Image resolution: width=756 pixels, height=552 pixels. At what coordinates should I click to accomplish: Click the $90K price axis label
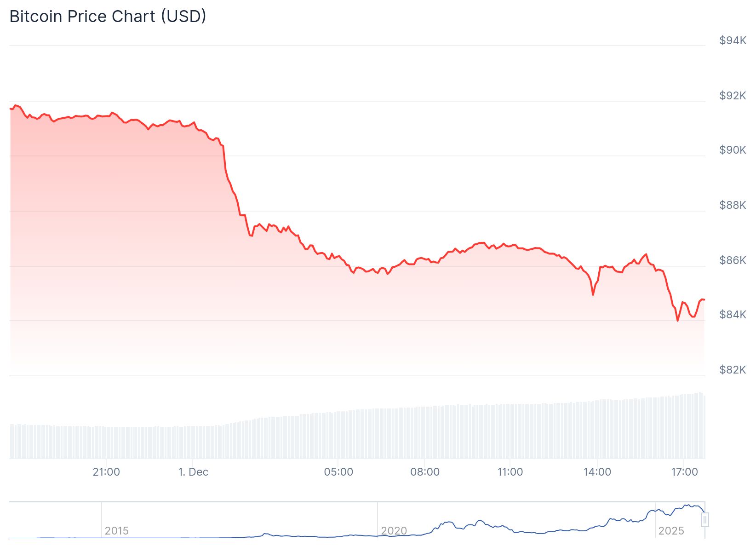click(x=733, y=150)
